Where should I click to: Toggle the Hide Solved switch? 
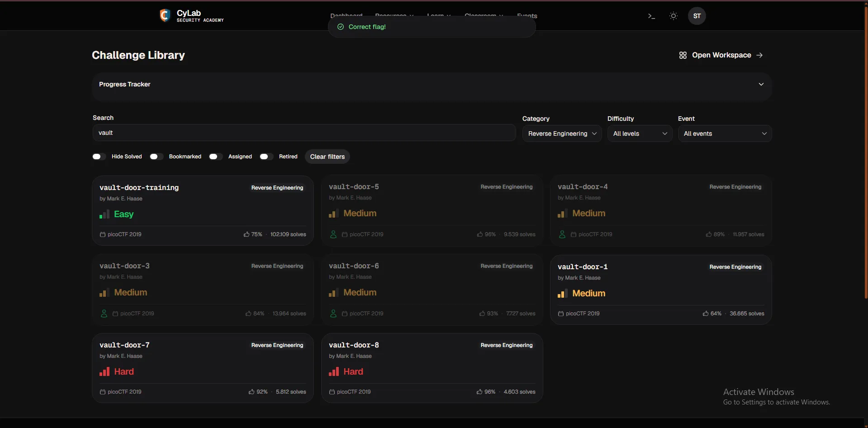point(99,157)
